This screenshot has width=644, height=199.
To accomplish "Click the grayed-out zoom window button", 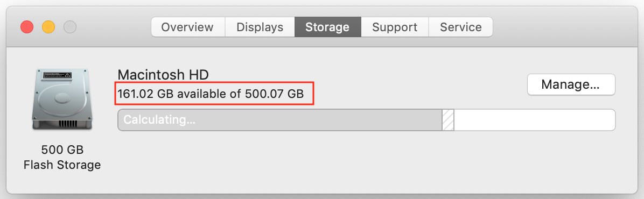I will coord(70,27).
